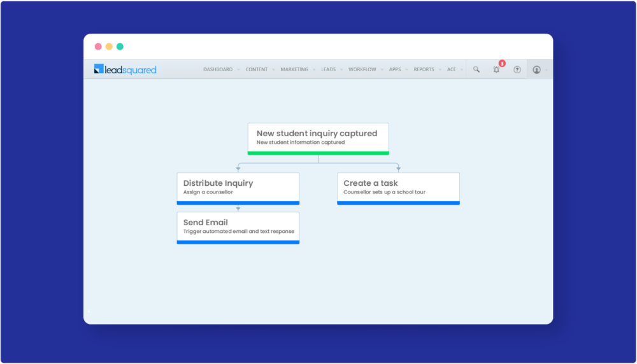Open the notifications bell icon
Image resolution: width=637 pixels, height=364 pixels.
496,70
